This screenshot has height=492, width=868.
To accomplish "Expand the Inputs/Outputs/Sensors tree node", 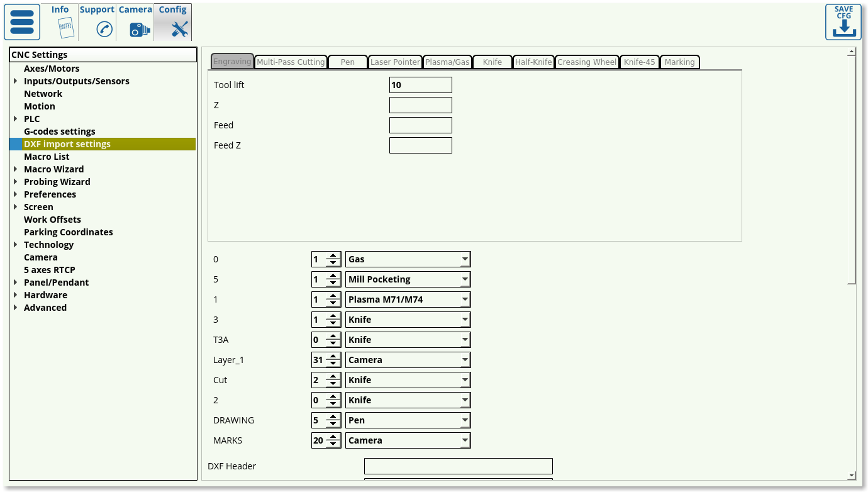I will coord(15,81).
